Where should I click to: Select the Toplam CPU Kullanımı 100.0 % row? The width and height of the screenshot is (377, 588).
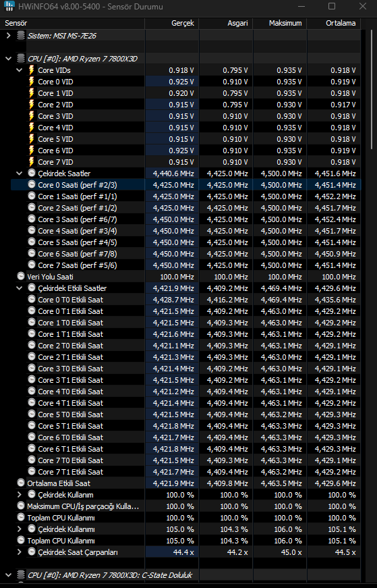[181, 518]
